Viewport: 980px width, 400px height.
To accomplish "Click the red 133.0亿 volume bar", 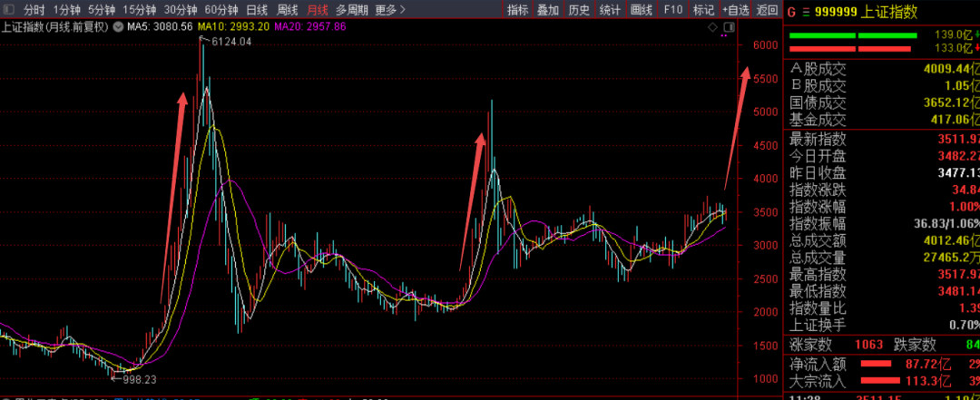I will point(850,49).
